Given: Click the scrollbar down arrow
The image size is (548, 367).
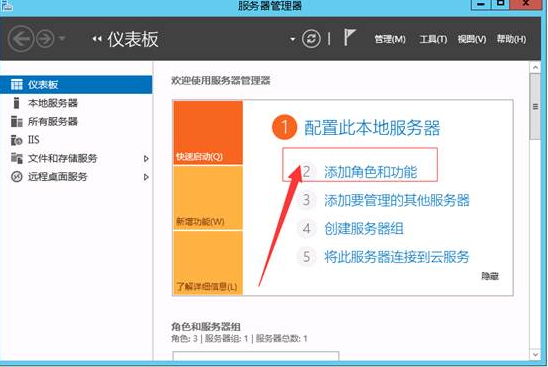Looking at the screenshot, I should click(535, 355).
